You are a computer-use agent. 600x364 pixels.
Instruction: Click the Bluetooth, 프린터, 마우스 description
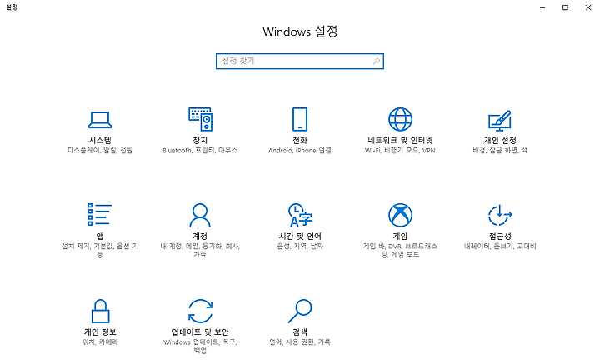click(x=200, y=150)
